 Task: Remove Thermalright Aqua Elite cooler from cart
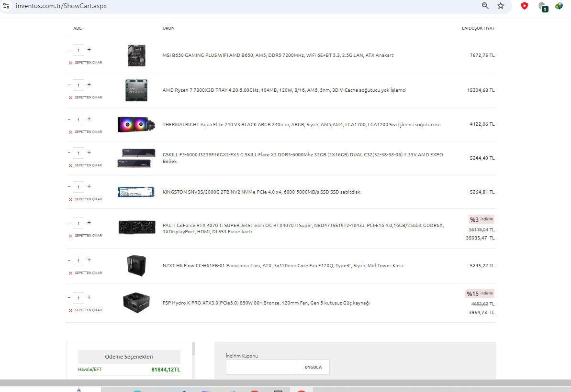pos(85,132)
